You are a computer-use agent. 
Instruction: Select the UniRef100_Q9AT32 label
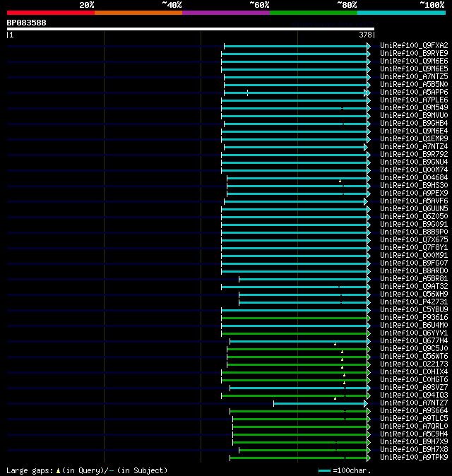click(x=414, y=287)
